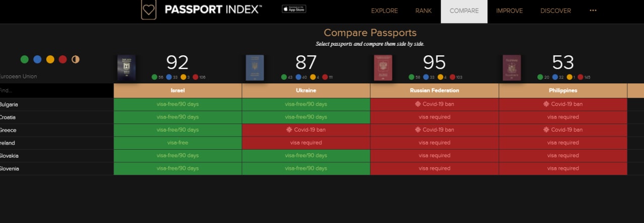Open the Rank menu item
The image size is (644, 223).
pos(424,11)
